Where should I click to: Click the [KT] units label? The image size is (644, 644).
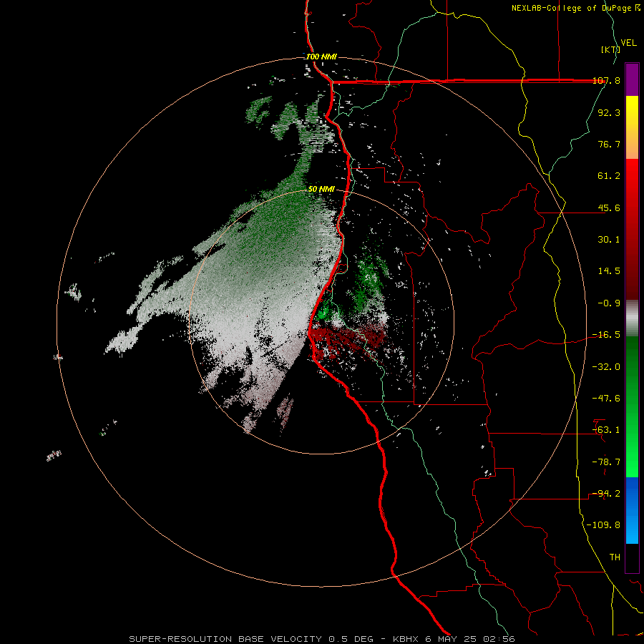pos(610,49)
